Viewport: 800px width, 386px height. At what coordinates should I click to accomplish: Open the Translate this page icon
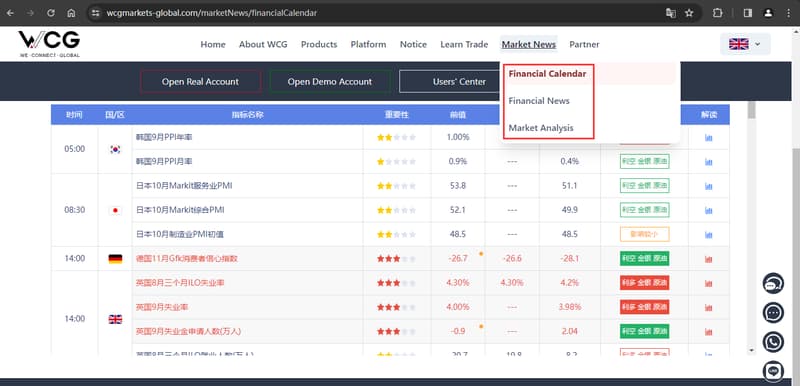pyautogui.click(x=670, y=13)
